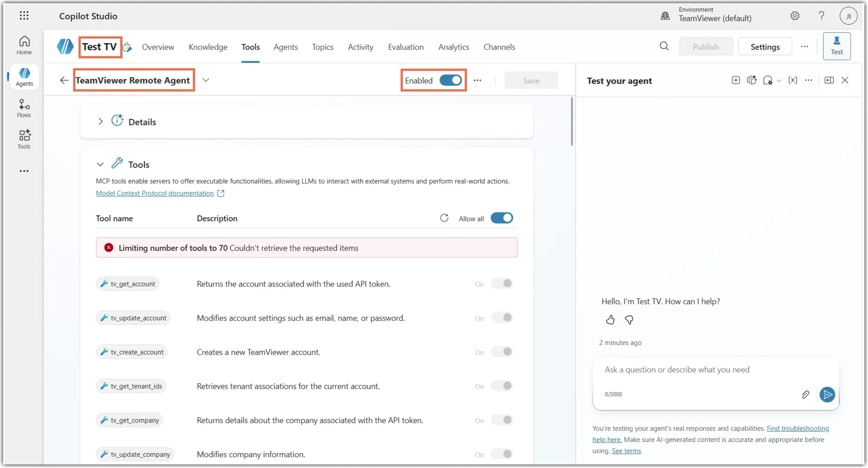The width and height of the screenshot is (868, 468).
Task: Click the tv_create_account tool chip
Action: point(132,352)
